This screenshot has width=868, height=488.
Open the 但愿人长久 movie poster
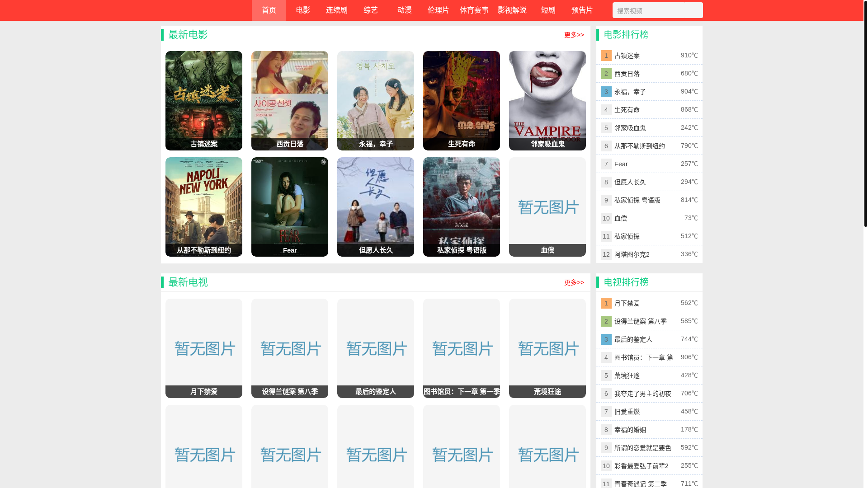coord(376,207)
